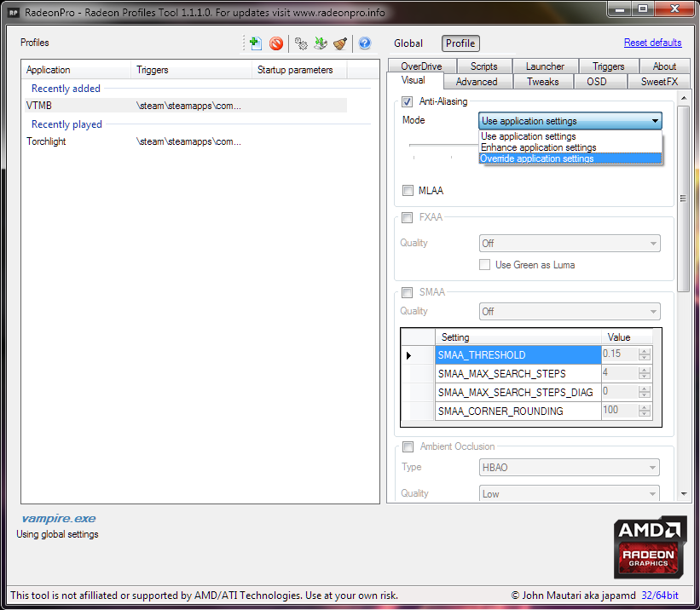Click the Recently added group header
This screenshot has width=700, height=610.
coord(66,89)
